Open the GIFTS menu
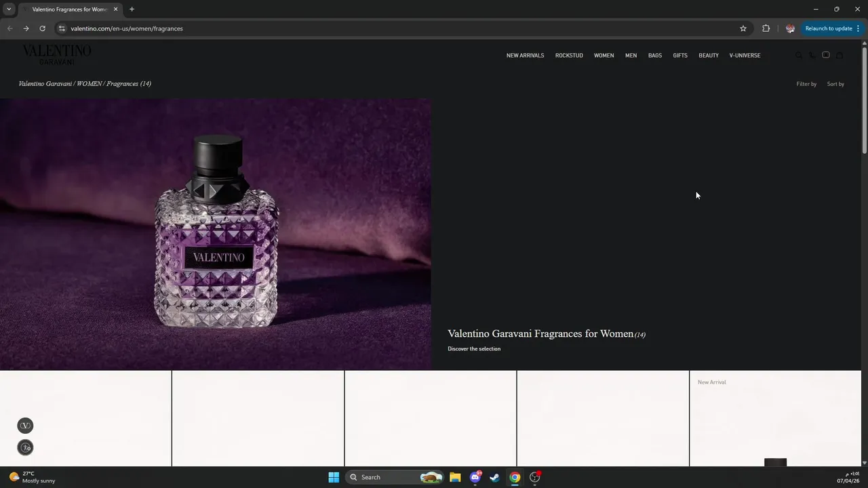The image size is (868, 488). [680, 56]
